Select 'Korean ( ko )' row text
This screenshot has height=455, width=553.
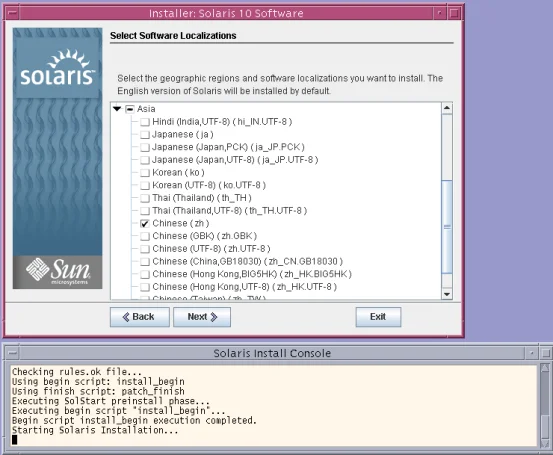[x=178, y=173]
